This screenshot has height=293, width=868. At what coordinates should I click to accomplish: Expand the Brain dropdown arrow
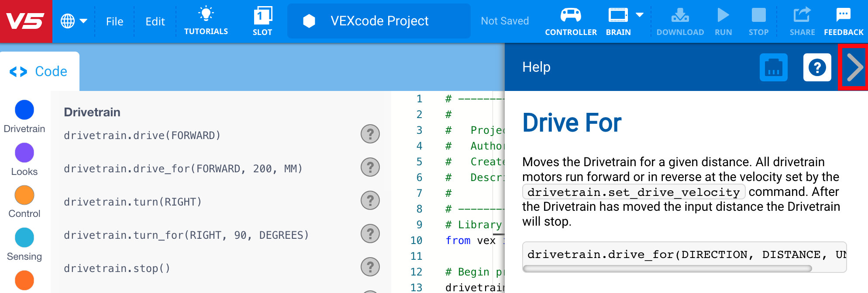640,15
